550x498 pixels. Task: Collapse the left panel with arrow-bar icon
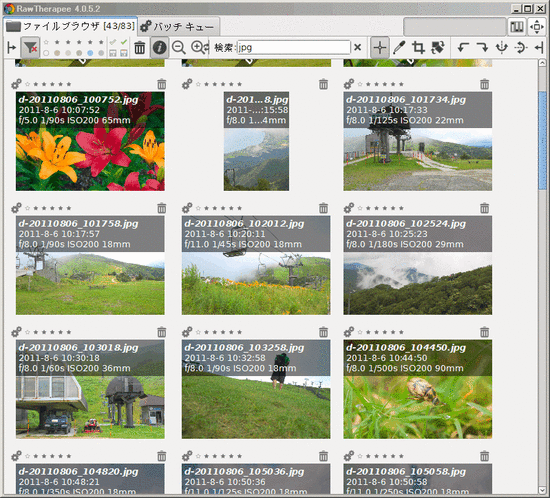click(12, 47)
